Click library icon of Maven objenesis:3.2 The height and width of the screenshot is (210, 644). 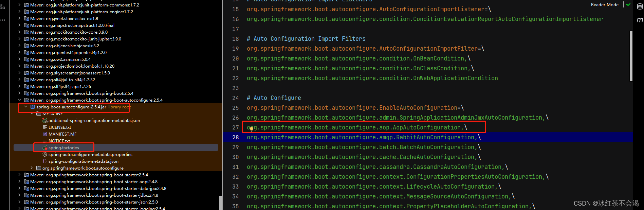tap(26, 46)
